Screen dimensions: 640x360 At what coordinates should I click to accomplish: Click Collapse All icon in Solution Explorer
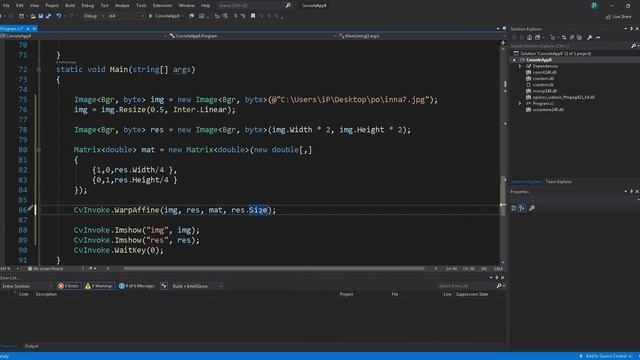[x=571, y=38]
